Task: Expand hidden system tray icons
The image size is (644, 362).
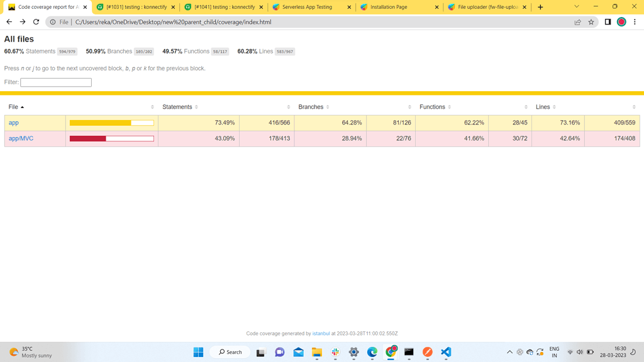Action: click(x=509, y=352)
